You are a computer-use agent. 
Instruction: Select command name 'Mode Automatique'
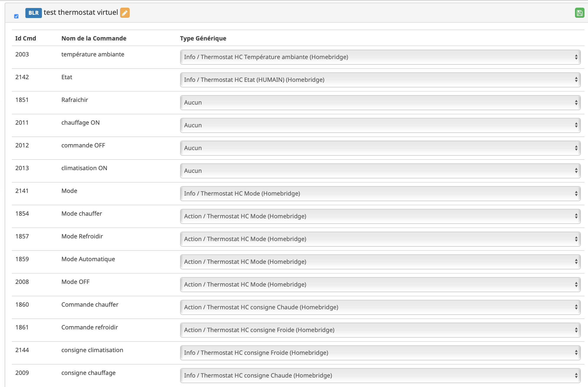tap(88, 259)
